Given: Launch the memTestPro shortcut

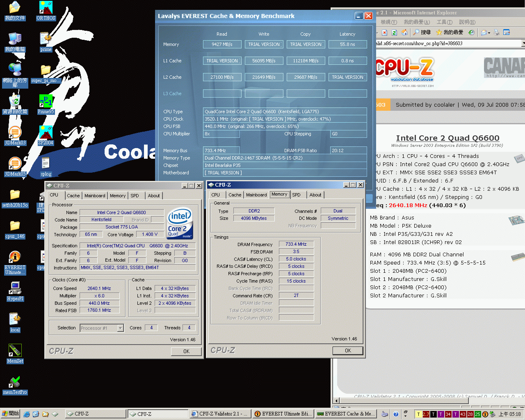Looking at the screenshot, I should [x=15, y=385].
